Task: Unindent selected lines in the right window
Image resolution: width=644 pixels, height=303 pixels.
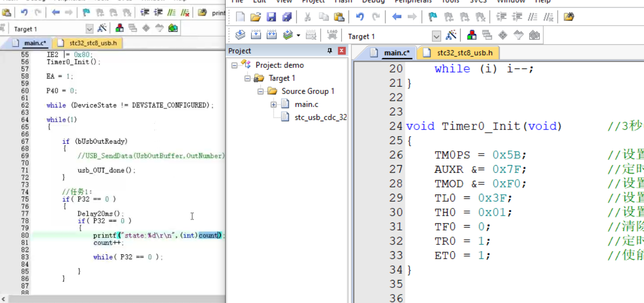Action: (x=517, y=17)
